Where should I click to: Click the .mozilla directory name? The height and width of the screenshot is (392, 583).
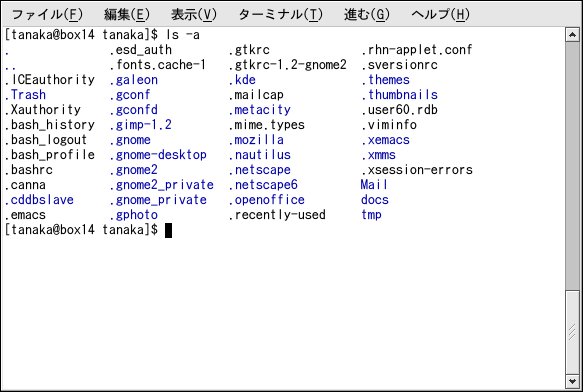256,140
